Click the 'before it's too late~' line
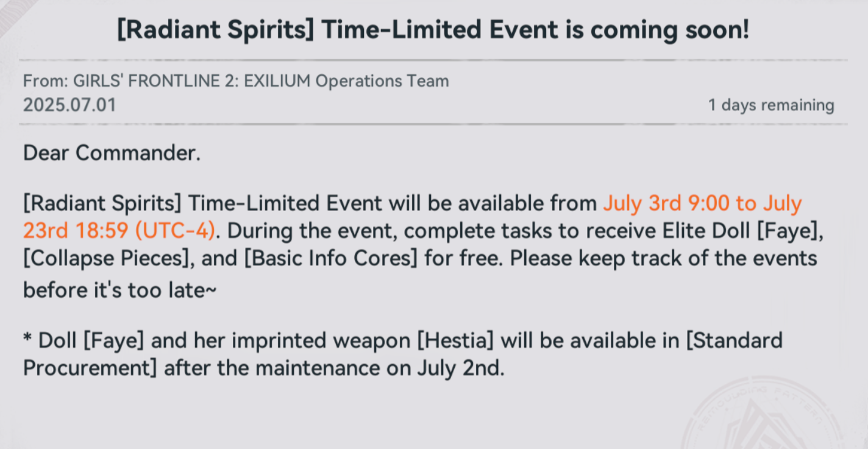The height and width of the screenshot is (449, 868). point(119,290)
